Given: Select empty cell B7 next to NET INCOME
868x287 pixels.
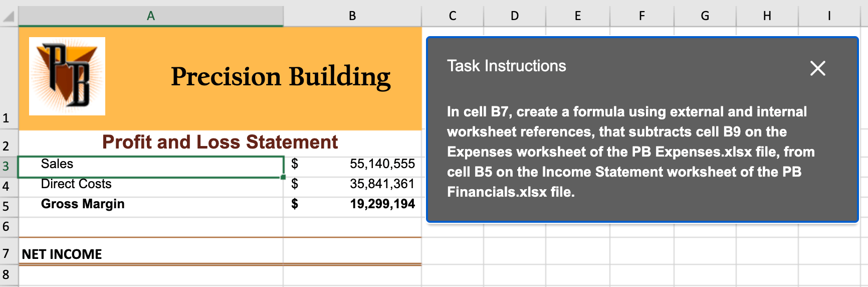Looking at the screenshot, I should click(352, 251).
